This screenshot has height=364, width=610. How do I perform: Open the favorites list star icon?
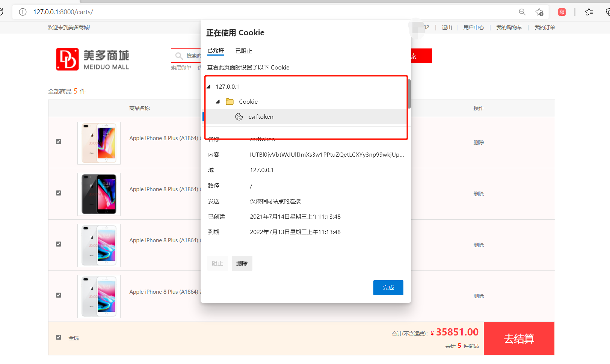pyautogui.click(x=589, y=12)
